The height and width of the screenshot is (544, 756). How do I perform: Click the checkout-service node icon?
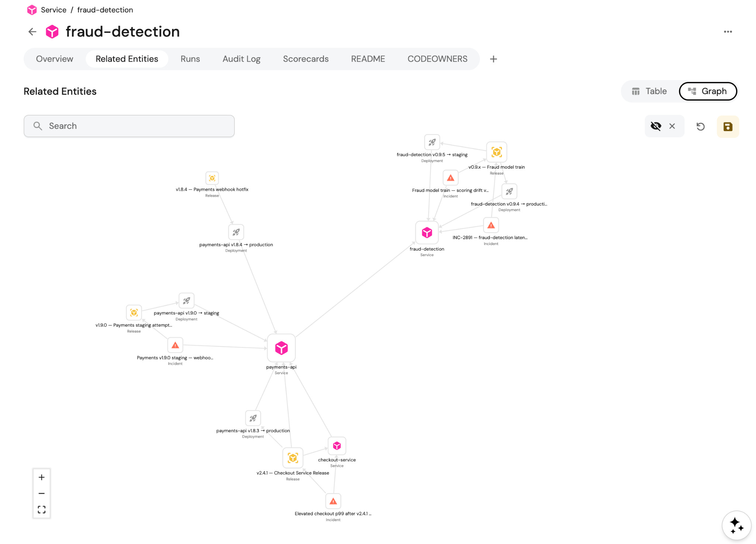[x=337, y=446]
